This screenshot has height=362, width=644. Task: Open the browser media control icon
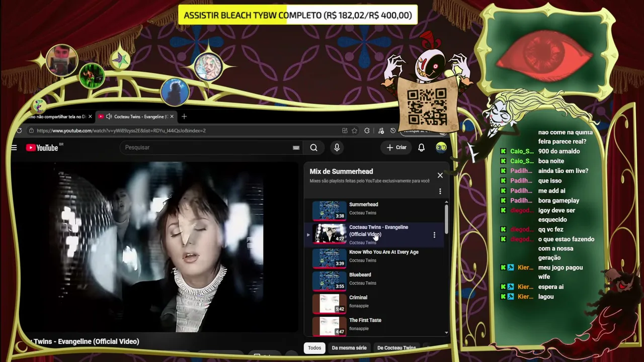[x=381, y=131]
